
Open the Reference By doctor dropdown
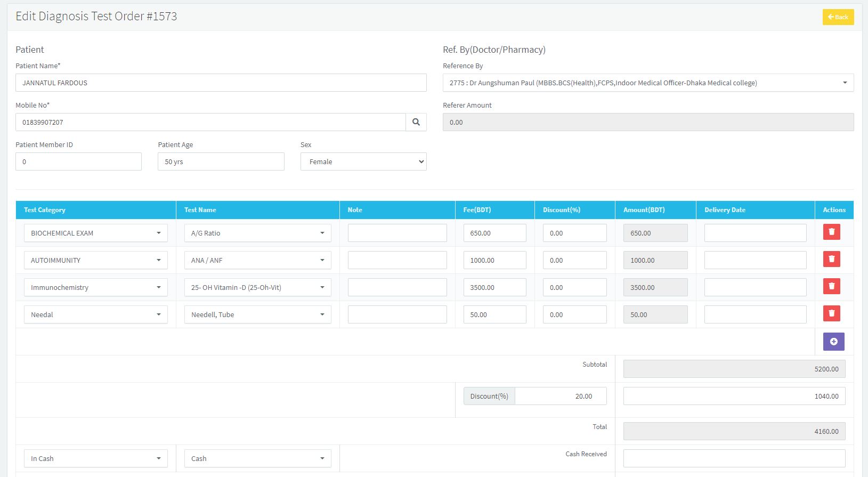[647, 83]
